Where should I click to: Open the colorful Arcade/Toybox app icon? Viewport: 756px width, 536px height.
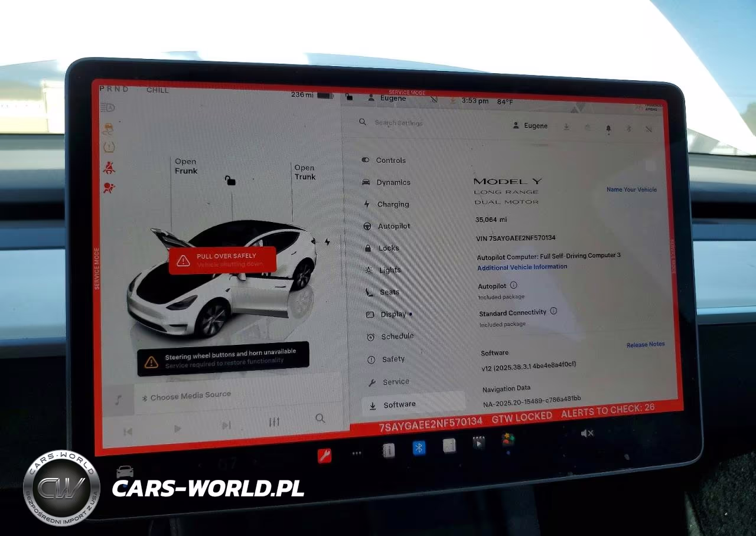(x=508, y=440)
